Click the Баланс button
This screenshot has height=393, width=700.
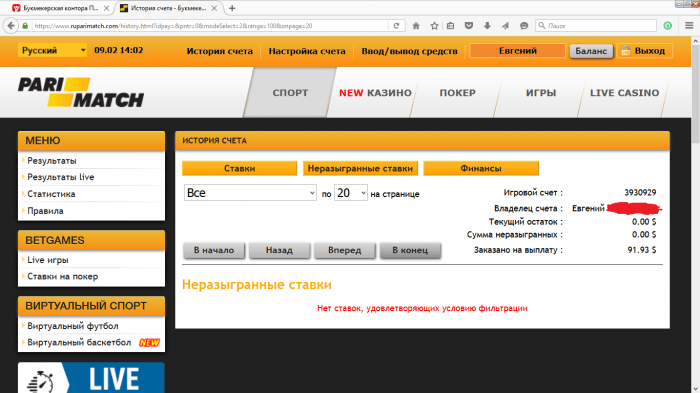591,51
